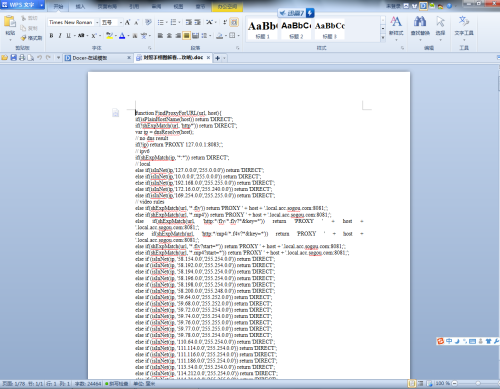Click the print icon in quick toolbar

22,58
